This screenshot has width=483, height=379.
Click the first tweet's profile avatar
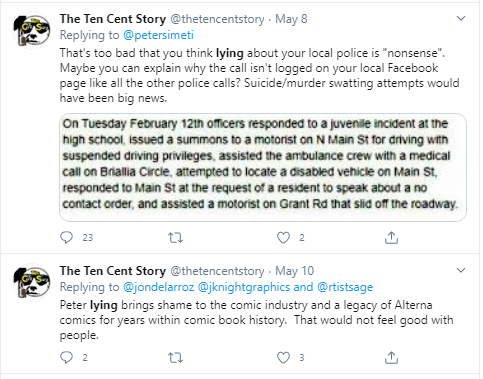pyautogui.click(x=32, y=31)
